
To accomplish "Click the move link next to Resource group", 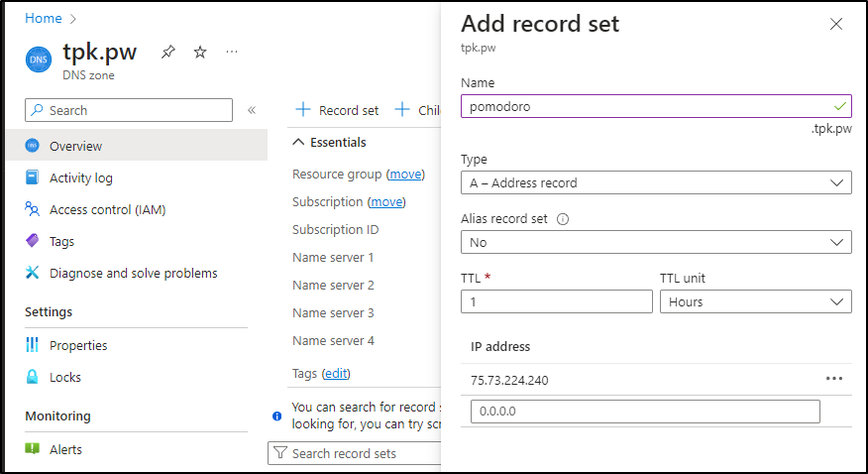I will 405,175.
